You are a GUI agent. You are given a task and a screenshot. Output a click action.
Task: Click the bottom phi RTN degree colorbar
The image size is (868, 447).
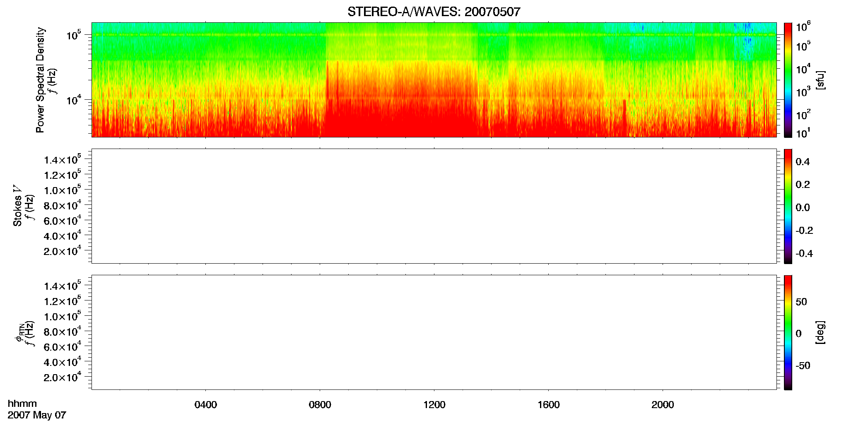coord(788,332)
